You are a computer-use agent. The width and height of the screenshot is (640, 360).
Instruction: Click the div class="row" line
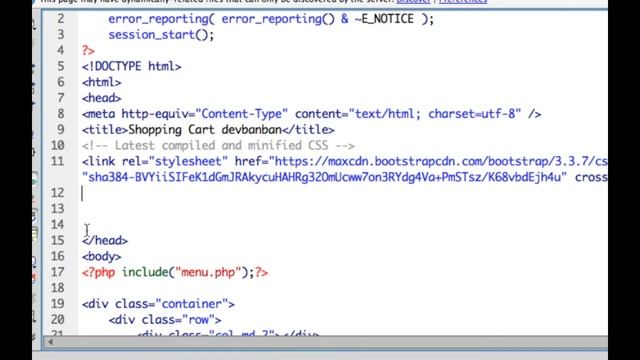point(165,320)
